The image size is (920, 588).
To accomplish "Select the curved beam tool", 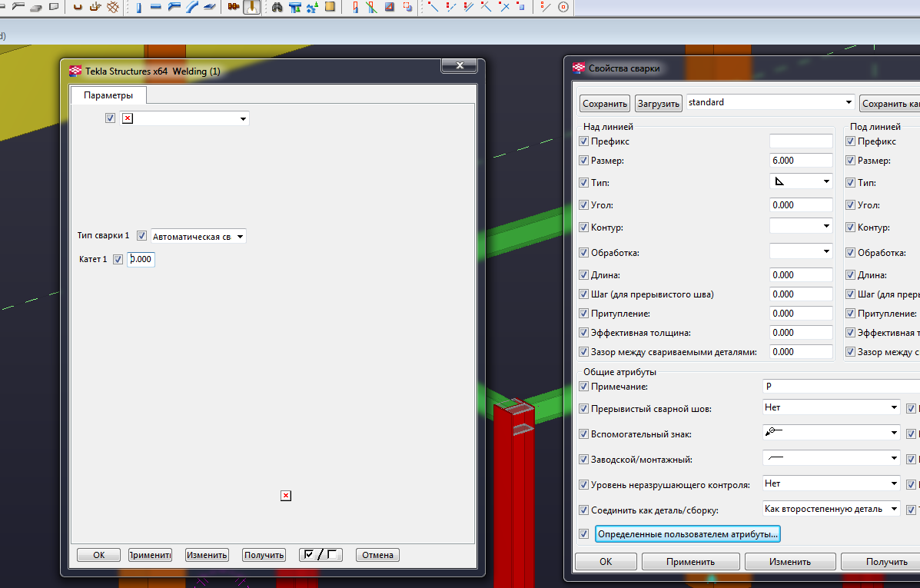I will [192, 7].
